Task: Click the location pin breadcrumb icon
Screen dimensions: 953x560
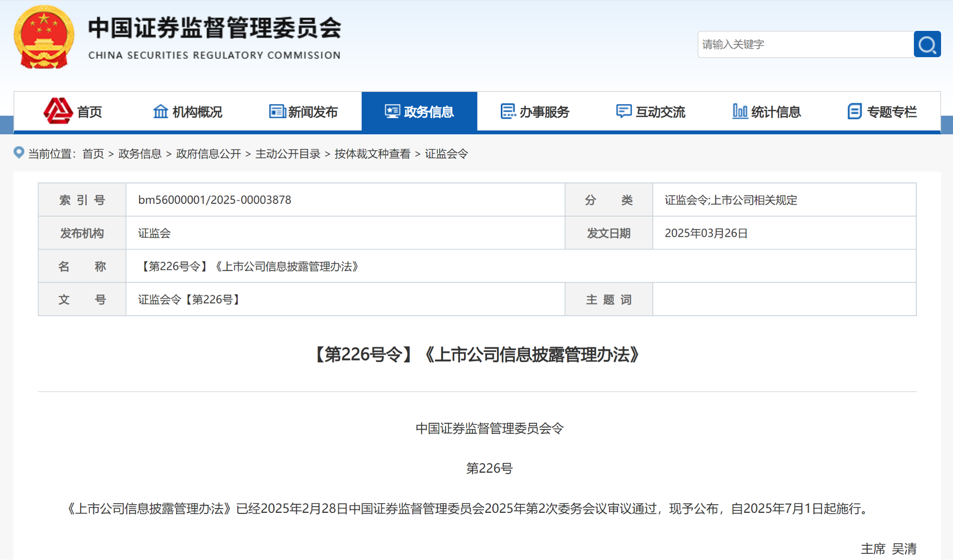Action: [x=19, y=153]
